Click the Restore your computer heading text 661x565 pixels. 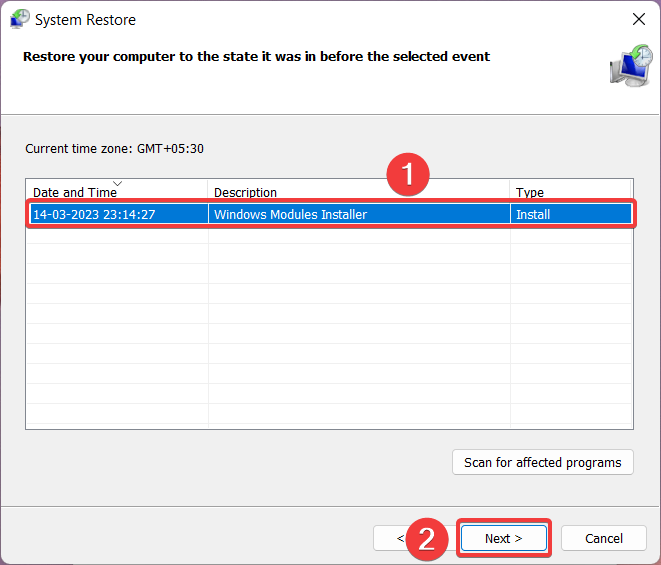point(256,56)
